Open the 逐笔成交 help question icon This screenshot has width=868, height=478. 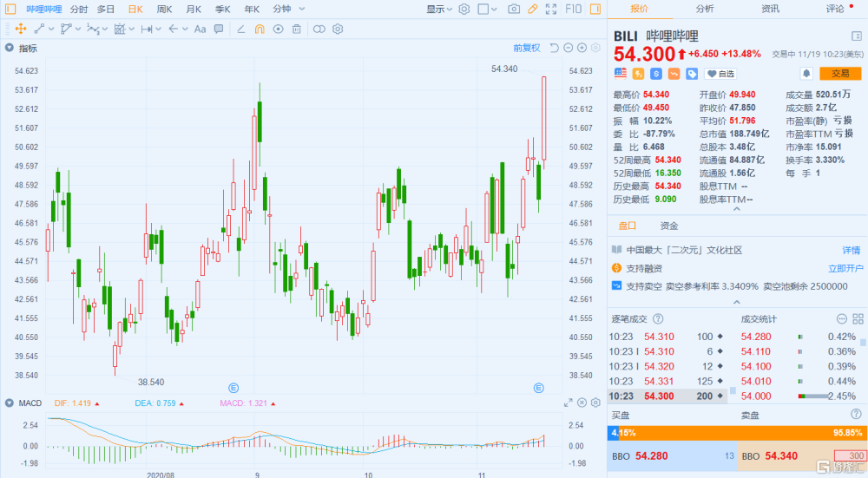coord(658,318)
